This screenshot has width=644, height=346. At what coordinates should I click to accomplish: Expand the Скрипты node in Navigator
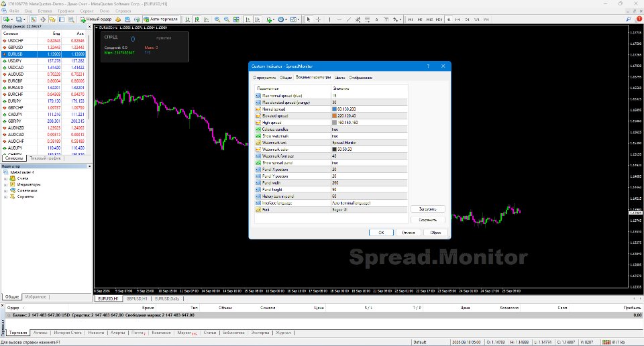point(6,197)
